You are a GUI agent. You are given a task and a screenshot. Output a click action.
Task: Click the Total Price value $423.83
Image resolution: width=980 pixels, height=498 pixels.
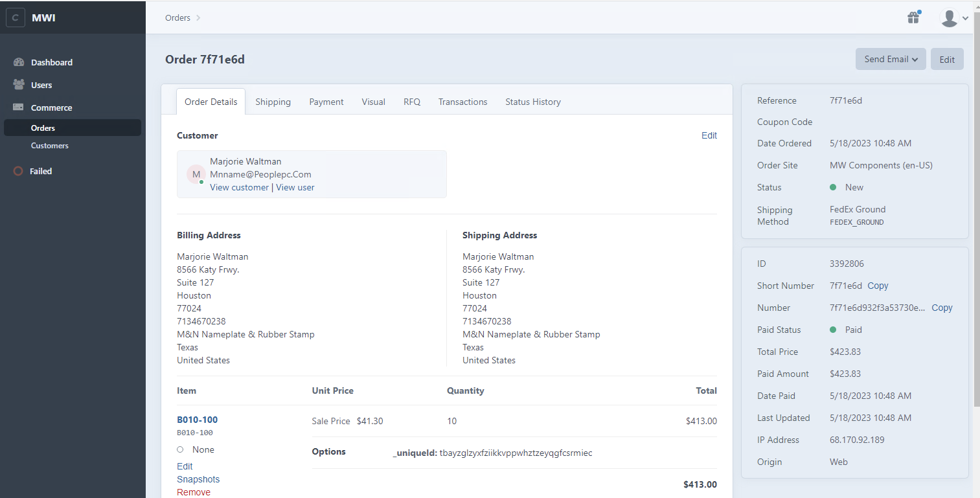click(x=845, y=352)
